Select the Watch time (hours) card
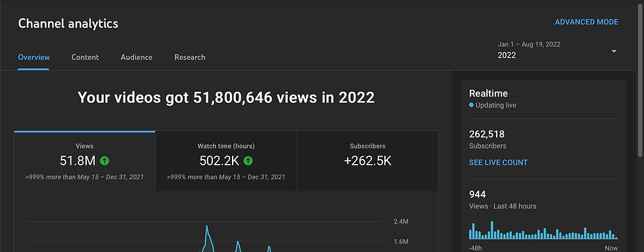Viewport: 644px width, 252px height. (226, 161)
